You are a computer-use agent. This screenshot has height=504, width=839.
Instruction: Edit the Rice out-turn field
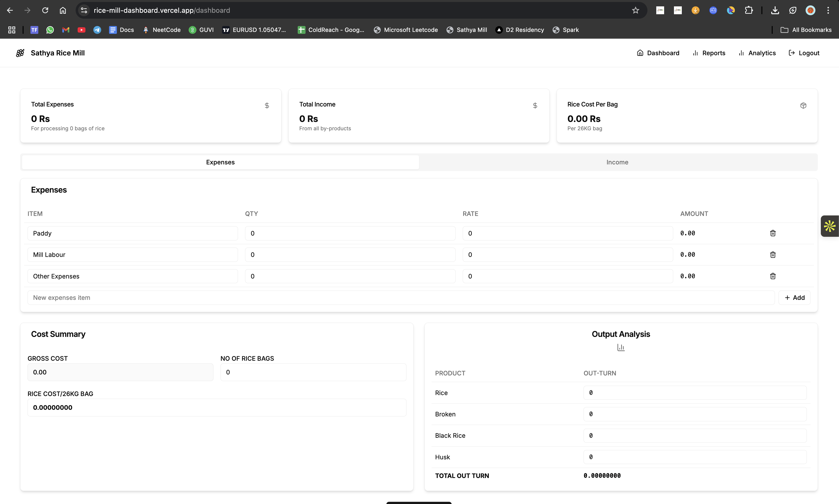695,393
